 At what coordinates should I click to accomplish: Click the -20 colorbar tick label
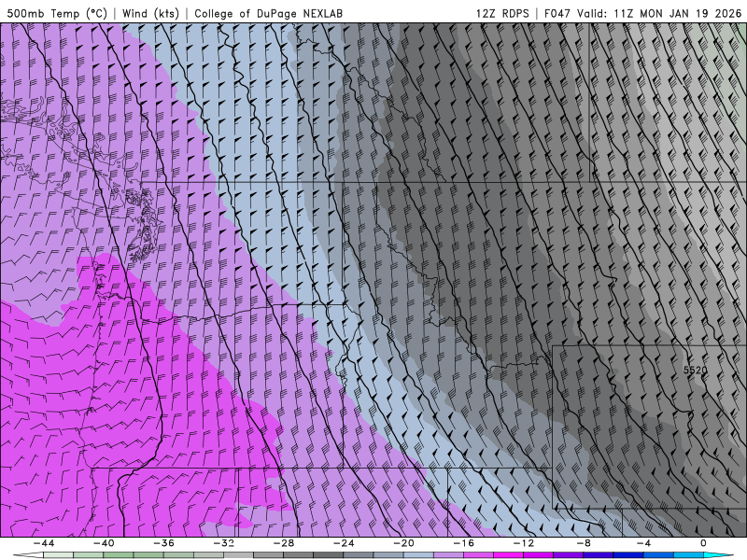coord(403,543)
